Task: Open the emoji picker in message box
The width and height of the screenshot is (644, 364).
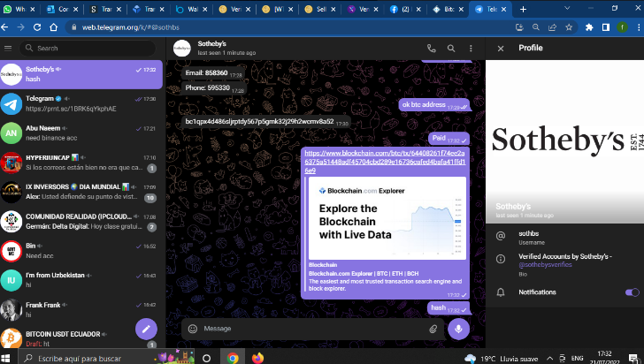Action: tap(193, 329)
